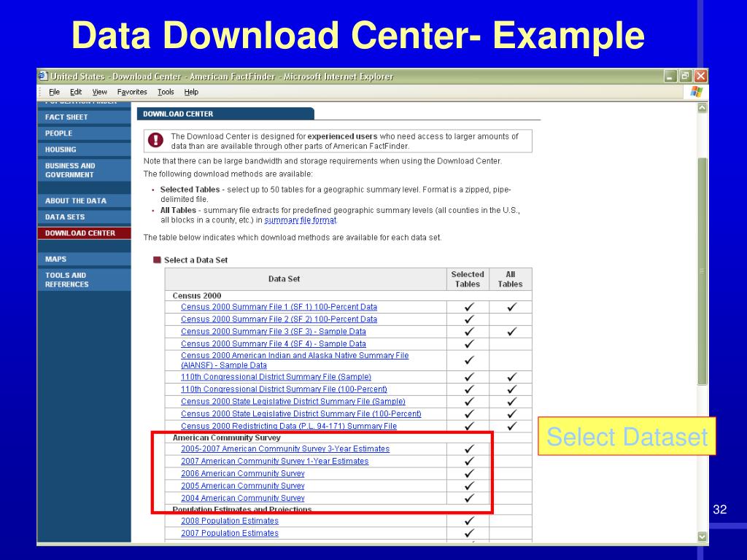The image size is (747, 560).
Task: Click Selected Tables checkmark for Summary File 2
Action: coord(469,319)
